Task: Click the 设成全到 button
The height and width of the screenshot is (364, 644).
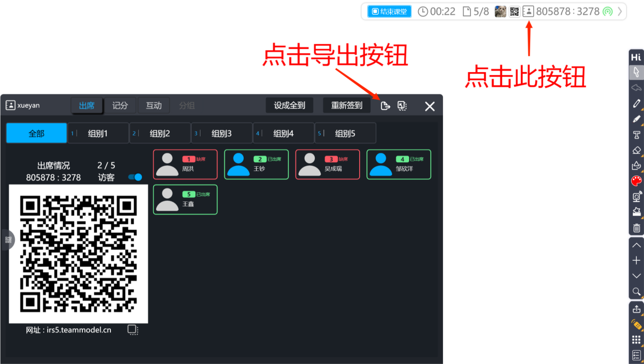Action: 289,106
